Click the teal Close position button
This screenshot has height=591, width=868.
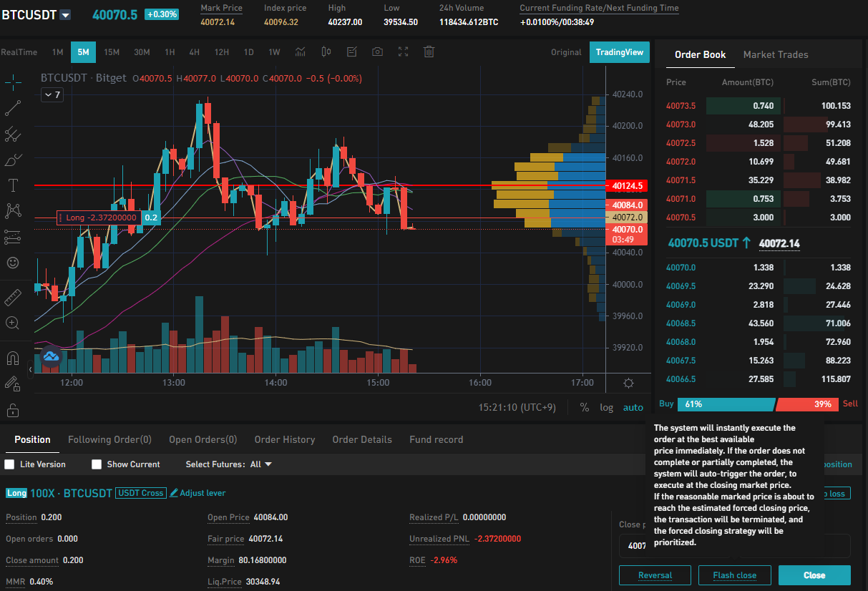point(814,575)
